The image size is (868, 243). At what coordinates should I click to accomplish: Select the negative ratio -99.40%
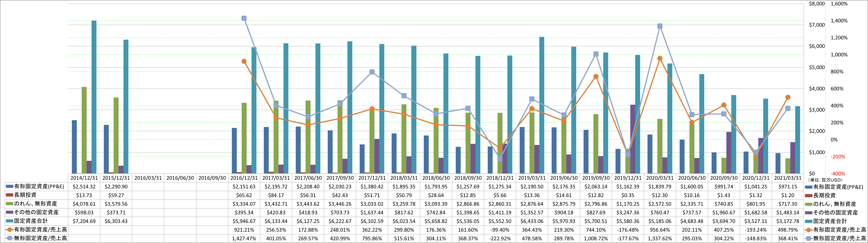(x=500, y=230)
